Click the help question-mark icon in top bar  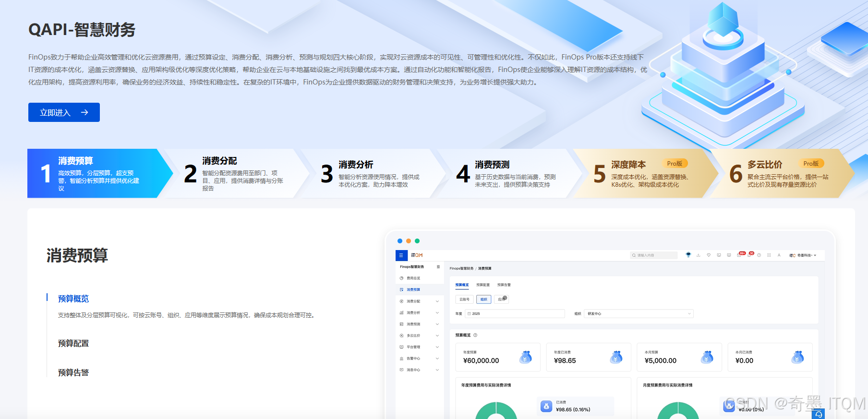pos(759,255)
